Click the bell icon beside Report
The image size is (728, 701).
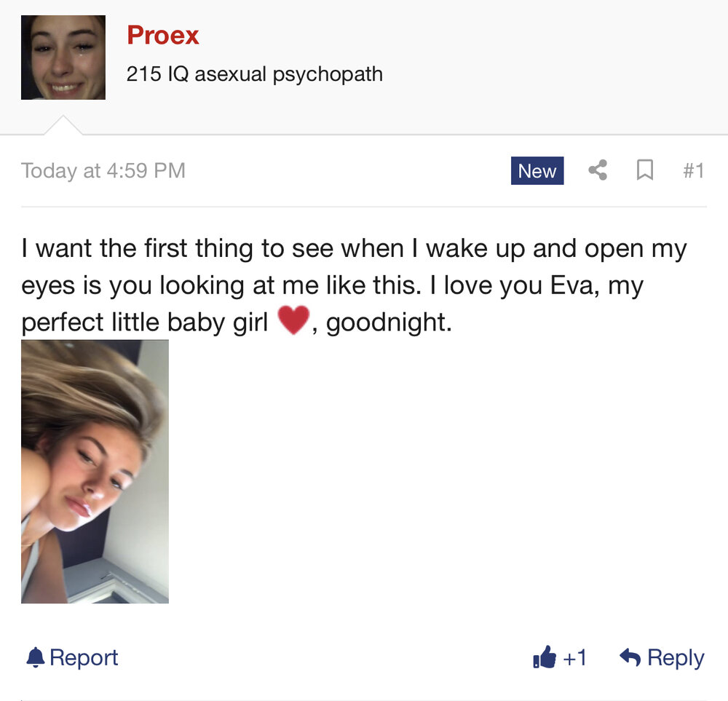(x=35, y=658)
